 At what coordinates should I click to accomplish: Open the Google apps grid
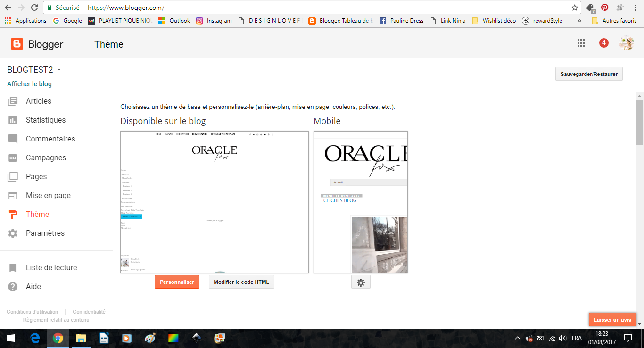[x=581, y=43]
